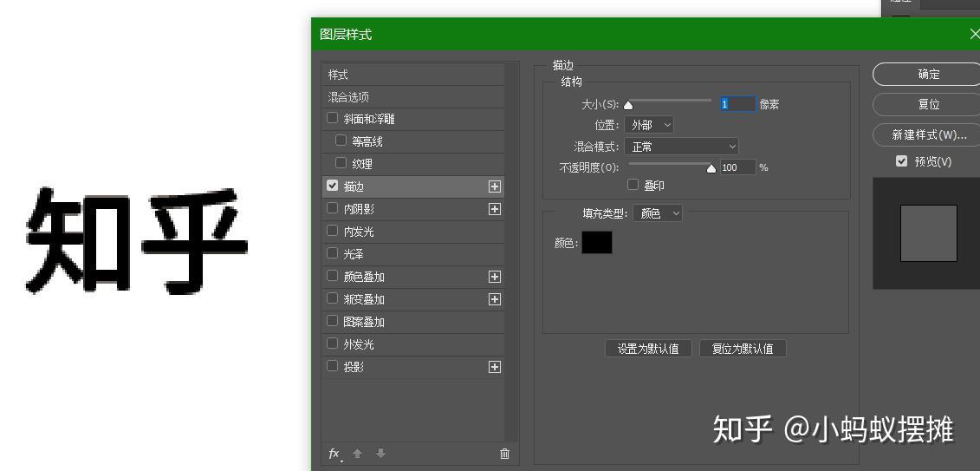Click the plus icon beside 投影
Screen dimensions: 980x471
pyautogui.click(x=495, y=367)
